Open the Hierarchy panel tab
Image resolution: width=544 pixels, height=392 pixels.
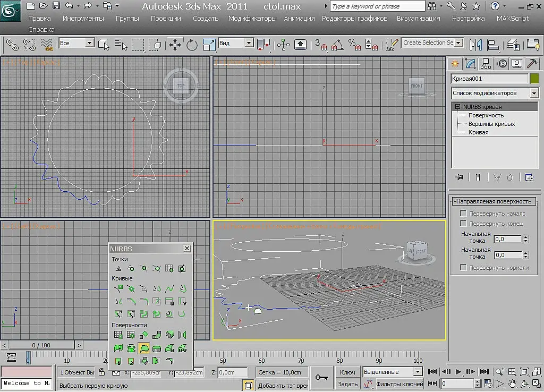click(486, 64)
